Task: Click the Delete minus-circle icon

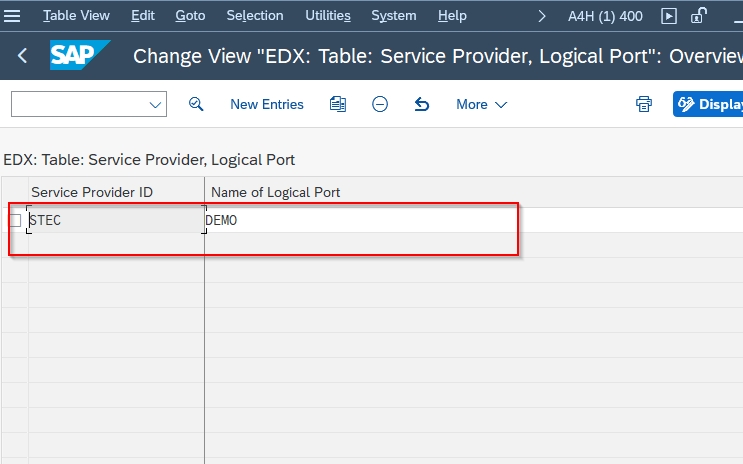Action: (380, 104)
